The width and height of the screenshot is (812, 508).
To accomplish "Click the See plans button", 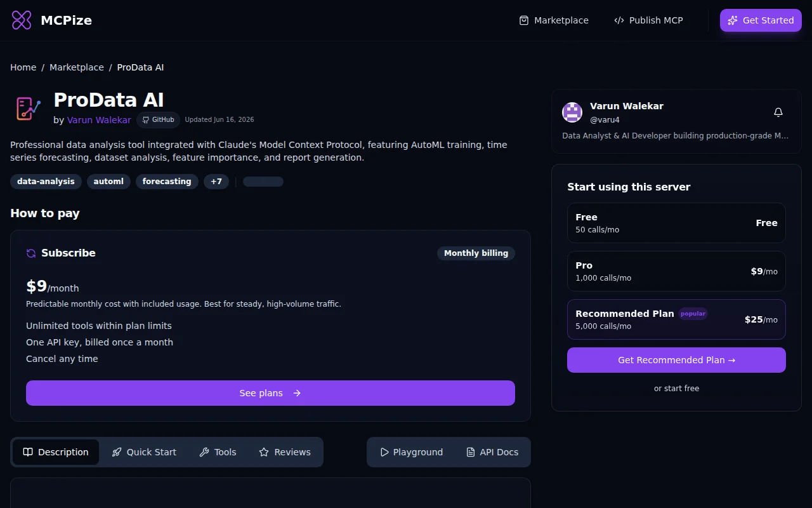I will click(270, 393).
